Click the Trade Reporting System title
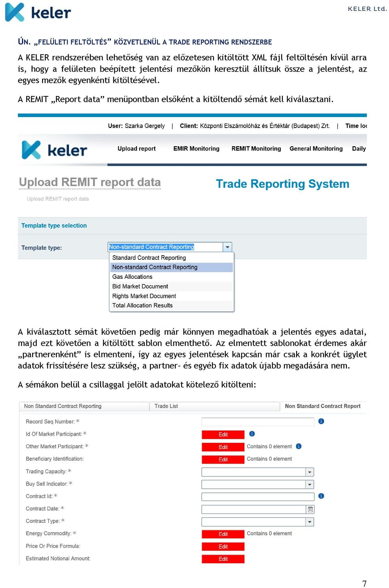 [x=282, y=184]
